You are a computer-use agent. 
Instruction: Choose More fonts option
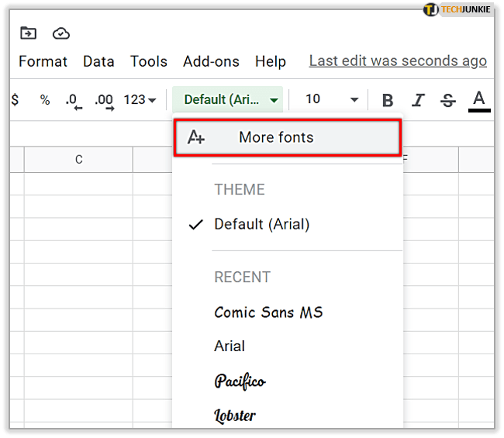[287, 138]
